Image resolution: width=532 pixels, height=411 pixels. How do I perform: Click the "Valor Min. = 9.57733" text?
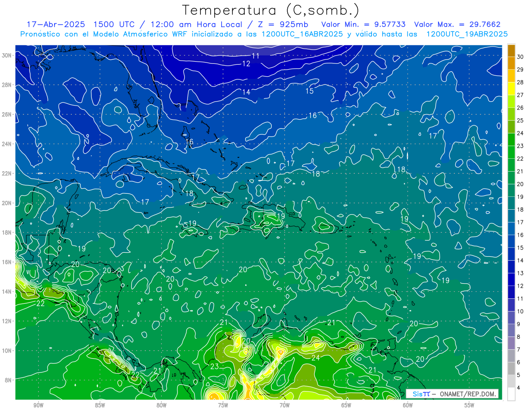pyautogui.click(x=364, y=24)
